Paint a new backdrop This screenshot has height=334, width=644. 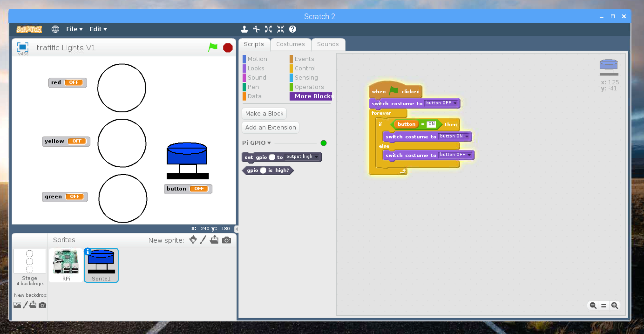[x=25, y=305]
